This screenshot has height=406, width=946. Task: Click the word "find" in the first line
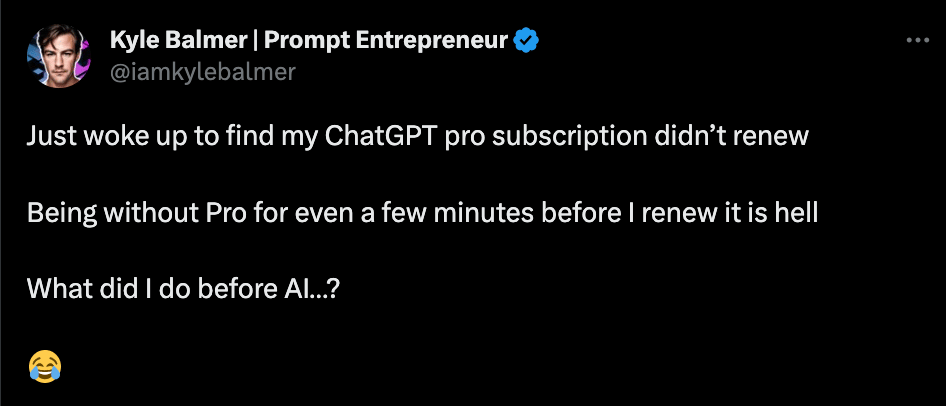click(235, 136)
